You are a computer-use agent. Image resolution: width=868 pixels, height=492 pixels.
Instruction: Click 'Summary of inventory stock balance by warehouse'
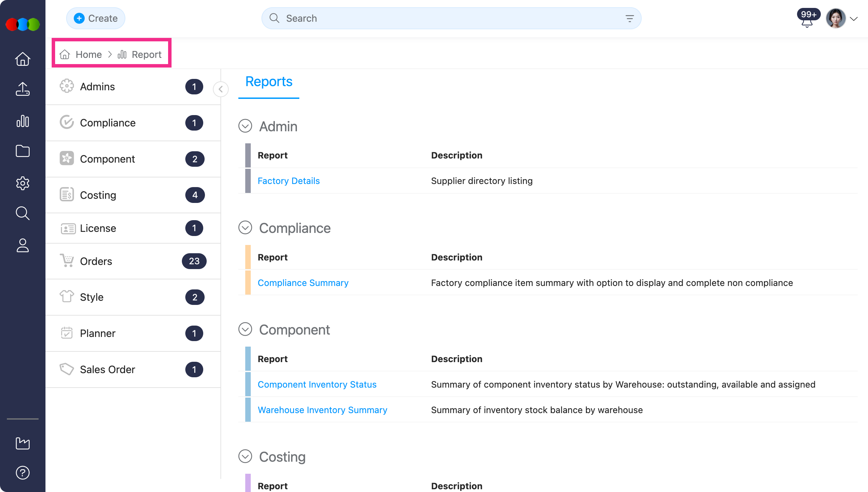coord(537,410)
